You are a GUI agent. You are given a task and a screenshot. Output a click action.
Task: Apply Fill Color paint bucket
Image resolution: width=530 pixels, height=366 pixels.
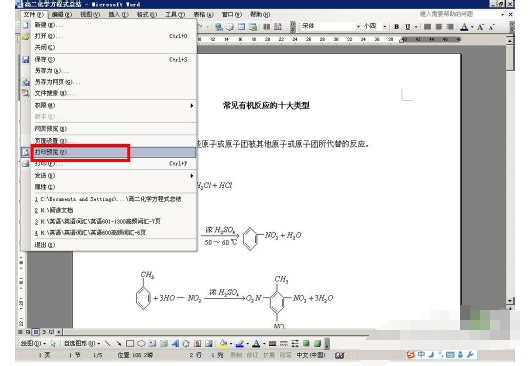[x=223, y=343]
